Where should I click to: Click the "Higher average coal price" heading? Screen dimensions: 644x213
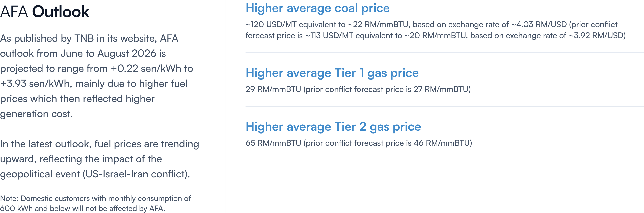(317, 8)
